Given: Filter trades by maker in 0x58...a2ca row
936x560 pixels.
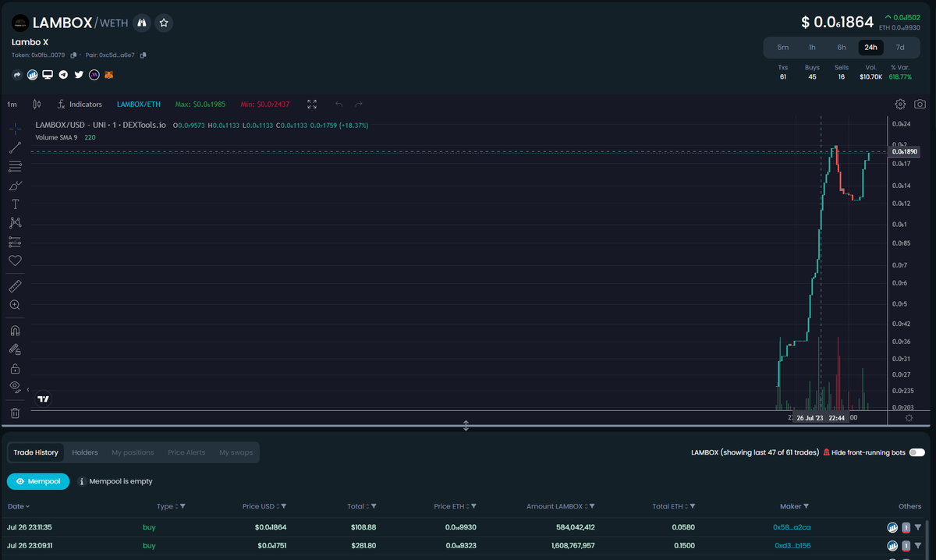Looking at the screenshot, I should coord(918,527).
